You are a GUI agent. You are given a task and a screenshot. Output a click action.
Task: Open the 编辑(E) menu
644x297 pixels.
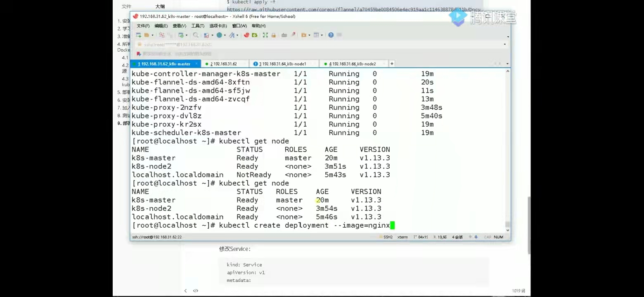click(x=161, y=26)
